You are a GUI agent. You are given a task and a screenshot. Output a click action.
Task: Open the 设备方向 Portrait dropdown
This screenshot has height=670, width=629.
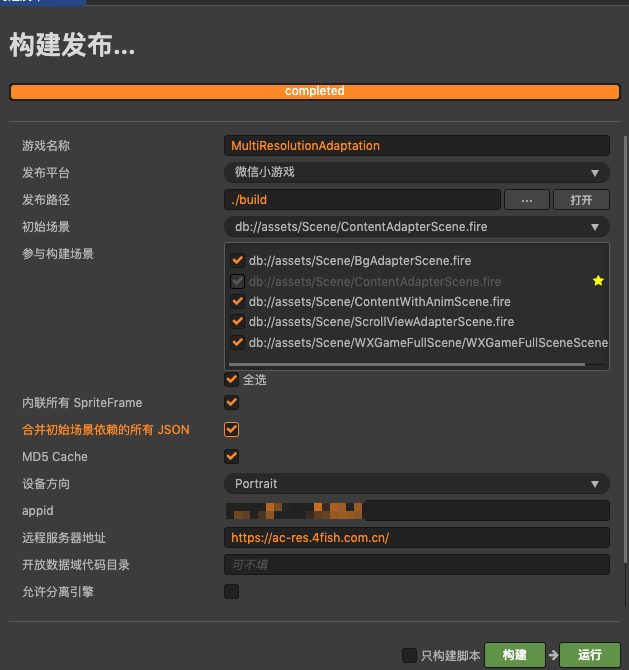coord(417,484)
